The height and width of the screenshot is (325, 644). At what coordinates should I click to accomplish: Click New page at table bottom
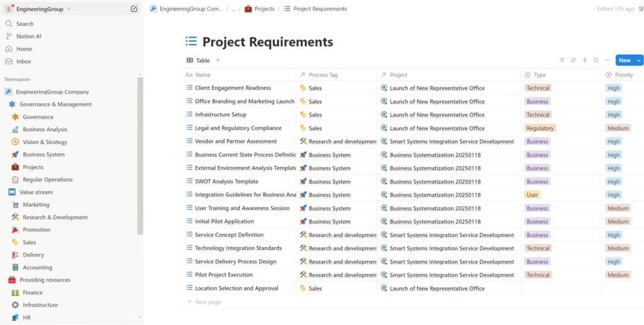208,302
